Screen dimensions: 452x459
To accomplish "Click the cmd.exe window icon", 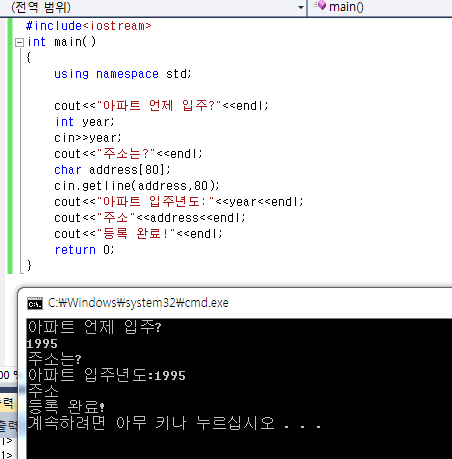I will (35, 303).
